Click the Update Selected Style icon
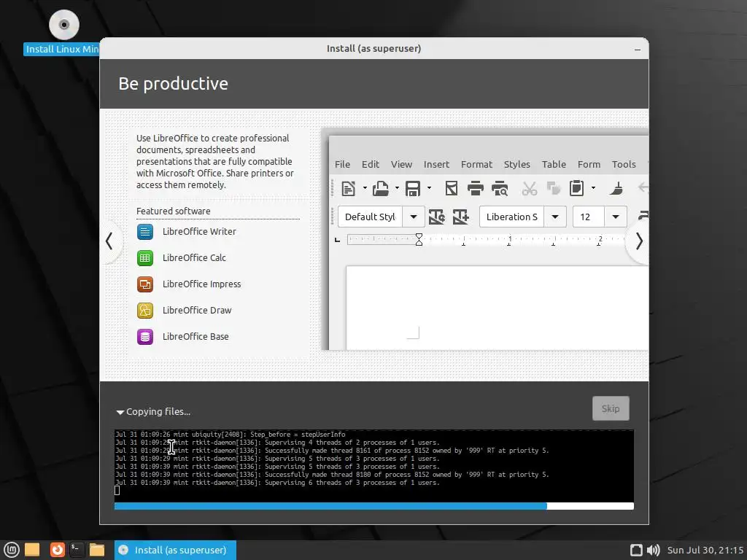Image resolution: width=747 pixels, height=560 pixels. (x=436, y=217)
